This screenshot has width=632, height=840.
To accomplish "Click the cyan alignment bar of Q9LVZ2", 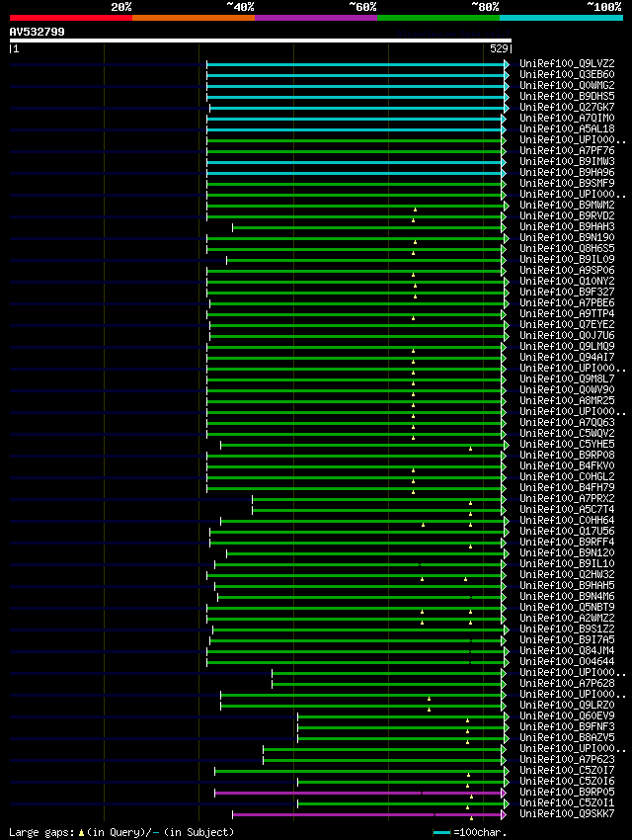I will (x=356, y=65).
